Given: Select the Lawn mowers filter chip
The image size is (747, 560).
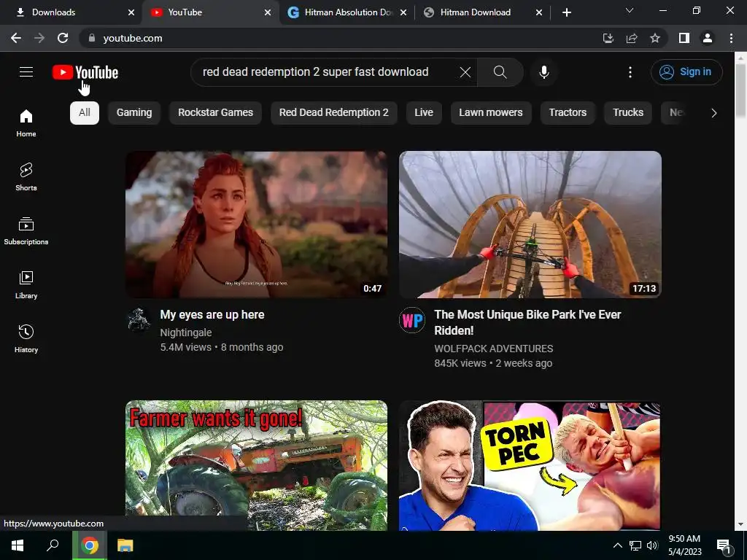Looking at the screenshot, I should [491, 113].
